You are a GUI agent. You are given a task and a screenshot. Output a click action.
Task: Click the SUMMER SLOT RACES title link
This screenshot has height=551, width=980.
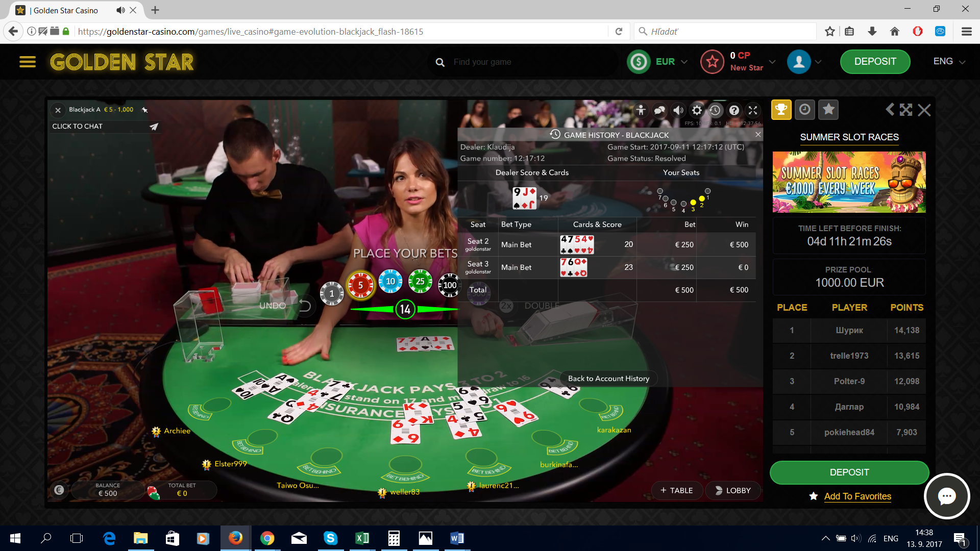(849, 137)
